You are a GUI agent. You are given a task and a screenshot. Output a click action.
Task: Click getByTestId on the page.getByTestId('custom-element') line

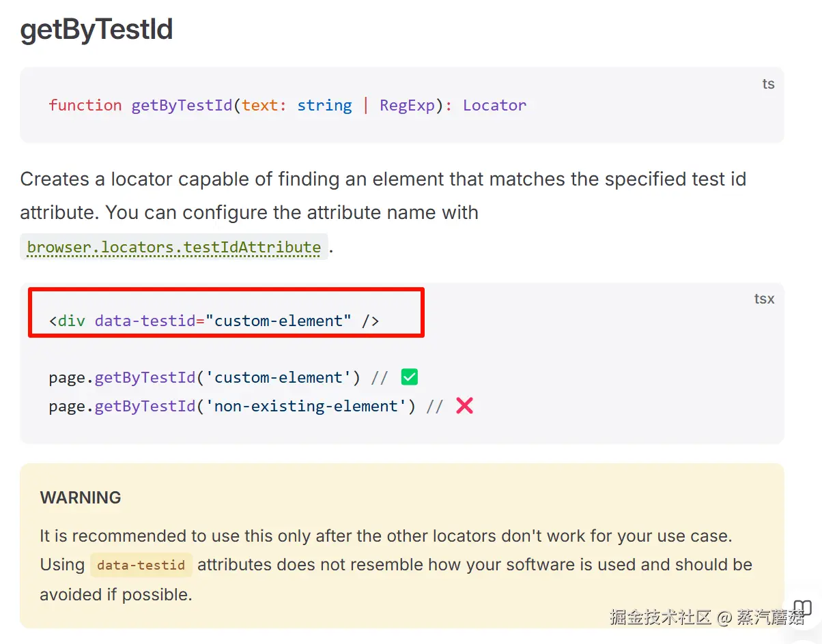[x=145, y=378]
